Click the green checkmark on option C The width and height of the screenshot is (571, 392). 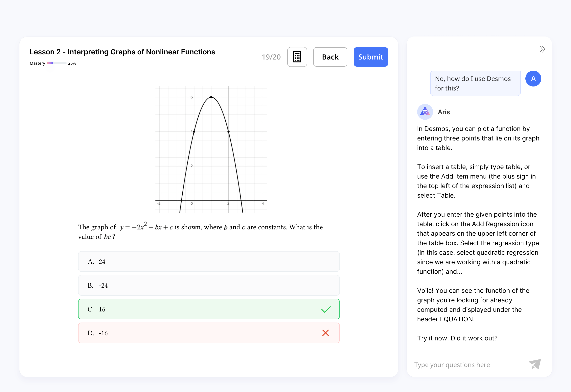(326, 309)
